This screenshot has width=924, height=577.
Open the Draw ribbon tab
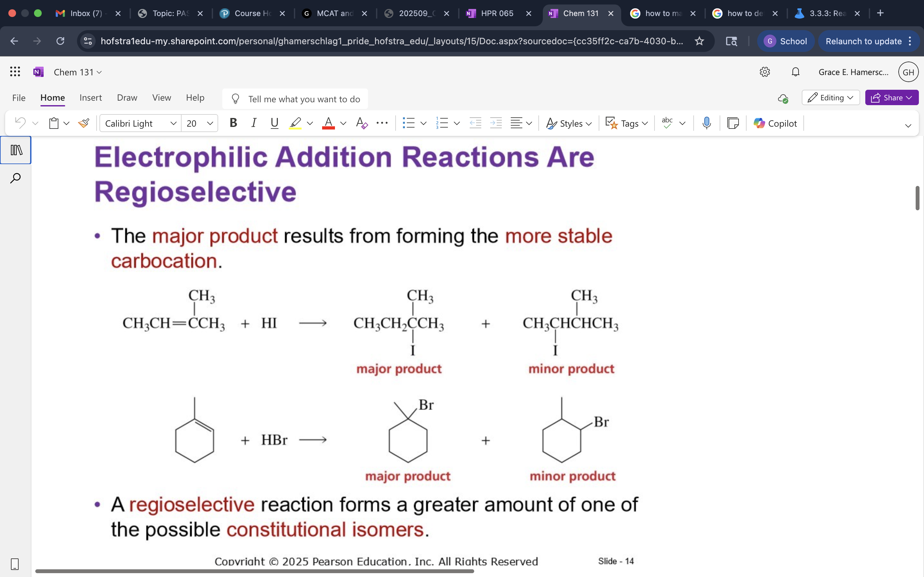pyautogui.click(x=127, y=98)
